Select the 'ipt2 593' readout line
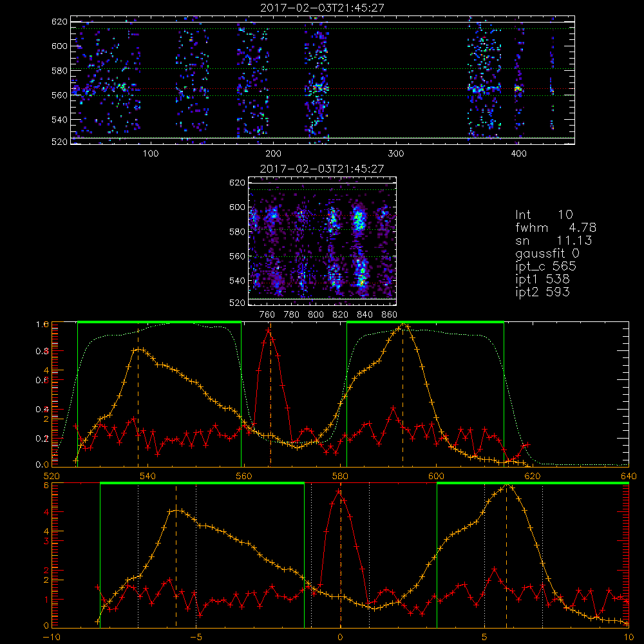This screenshot has height=644, width=644. pos(542,292)
